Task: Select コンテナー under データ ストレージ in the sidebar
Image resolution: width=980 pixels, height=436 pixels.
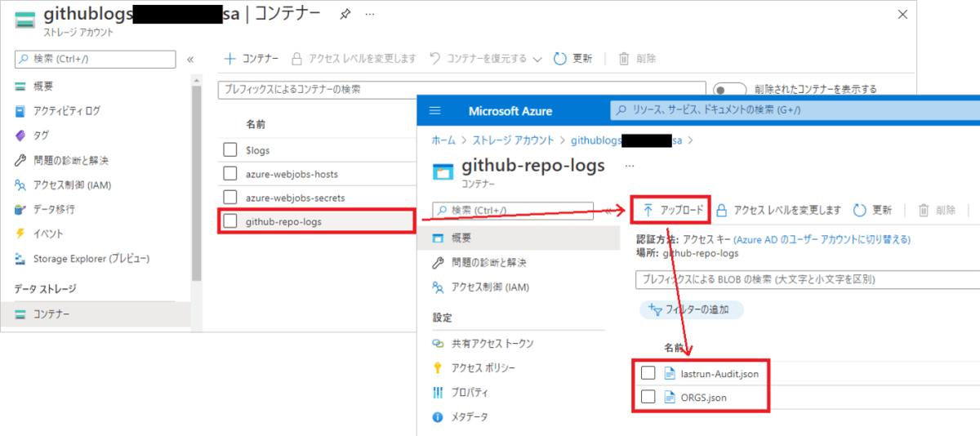Action: 95,314
